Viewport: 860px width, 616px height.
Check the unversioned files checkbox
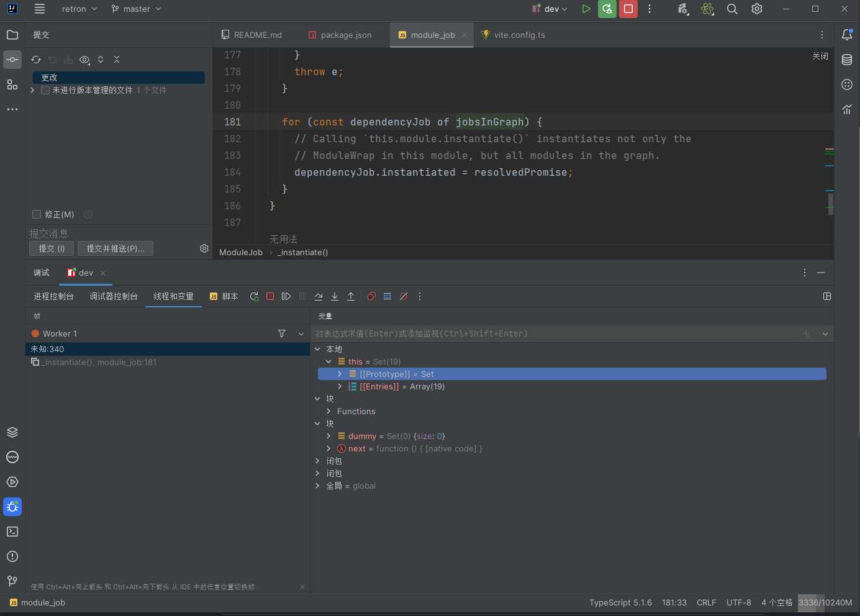[x=45, y=90]
